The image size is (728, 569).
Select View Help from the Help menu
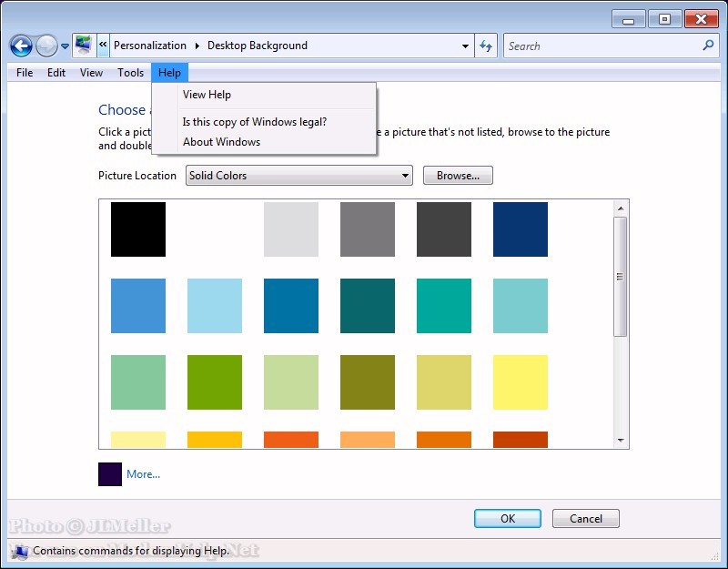point(207,95)
